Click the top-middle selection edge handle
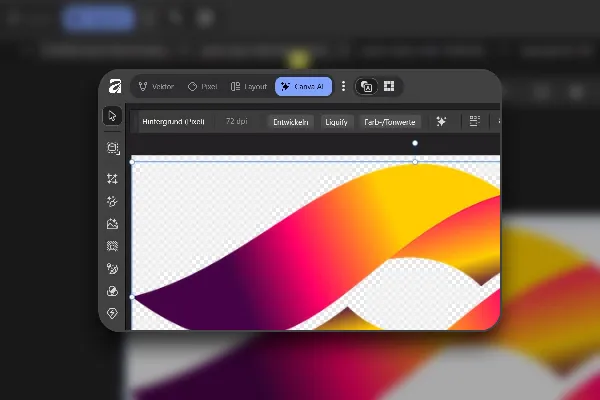This screenshot has height=400, width=600. coord(415,162)
